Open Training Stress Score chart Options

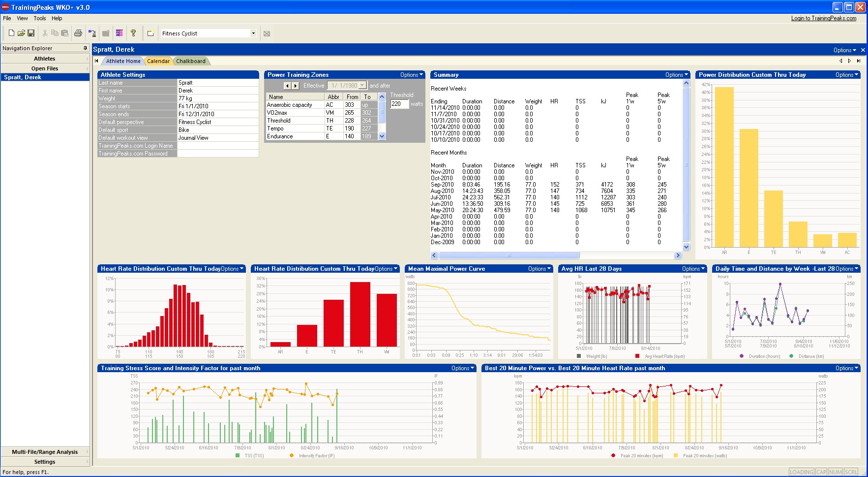pyautogui.click(x=463, y=368)
